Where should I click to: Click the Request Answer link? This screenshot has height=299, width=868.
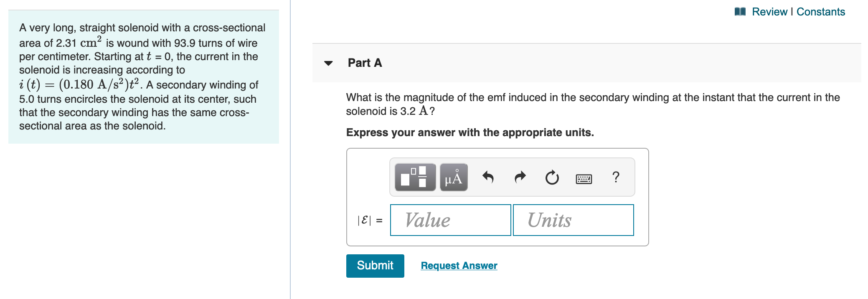459,266
